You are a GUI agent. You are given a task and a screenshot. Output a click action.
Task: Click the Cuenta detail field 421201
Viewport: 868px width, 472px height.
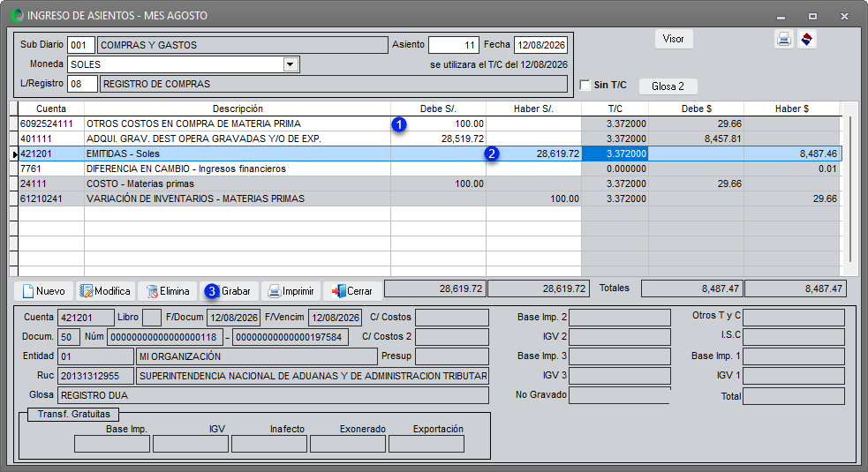[x=86, y=318]
